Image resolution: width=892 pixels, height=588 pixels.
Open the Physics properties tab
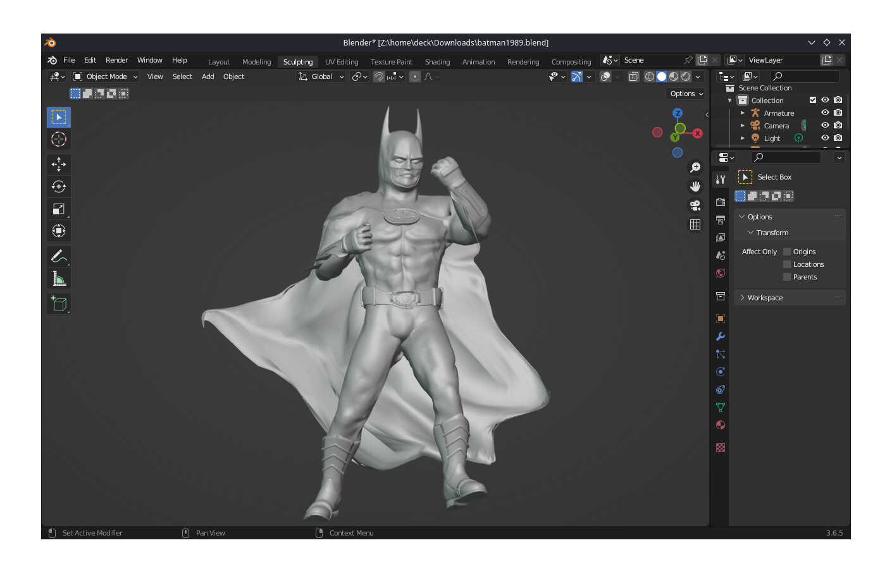click(720, 372)
